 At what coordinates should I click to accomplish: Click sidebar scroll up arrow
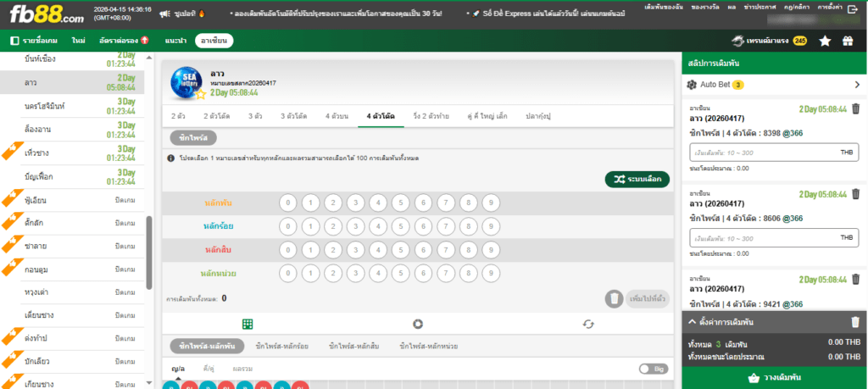tap(149, 58)
